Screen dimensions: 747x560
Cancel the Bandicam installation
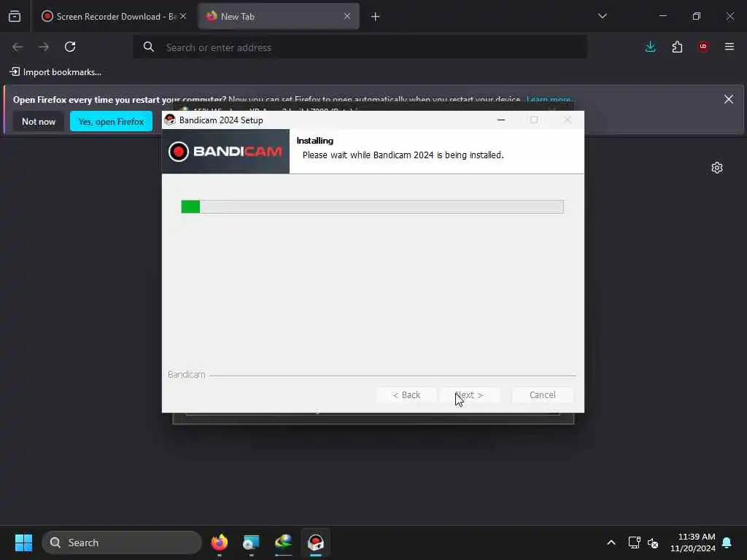click(x=542, y=394)
